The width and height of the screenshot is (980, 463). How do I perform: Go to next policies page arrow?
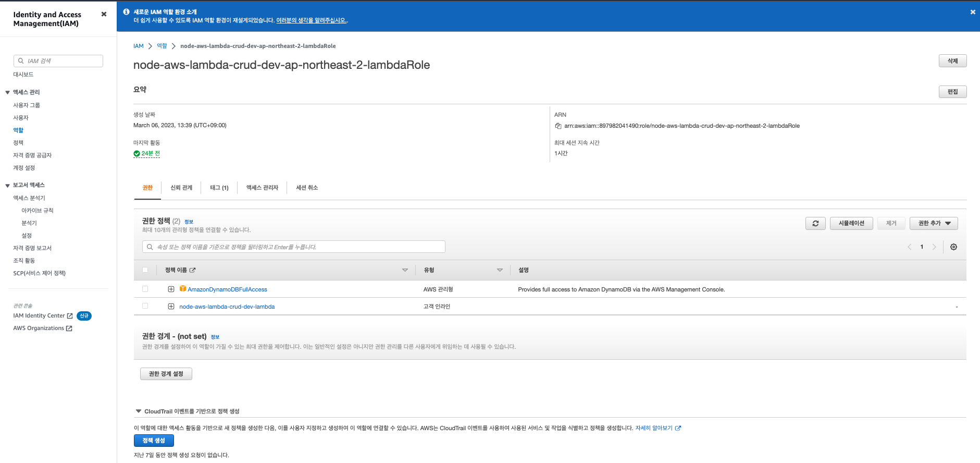[x=934, y=247]
